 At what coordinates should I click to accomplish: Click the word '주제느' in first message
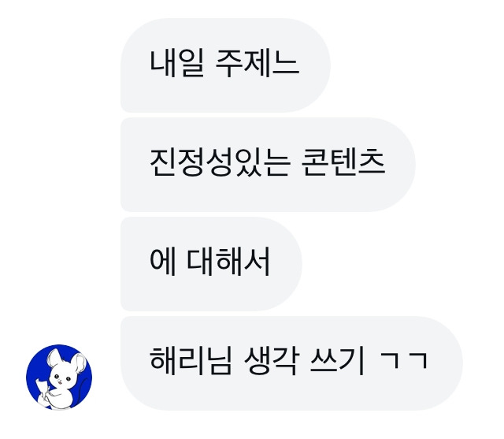pos(258,64)
